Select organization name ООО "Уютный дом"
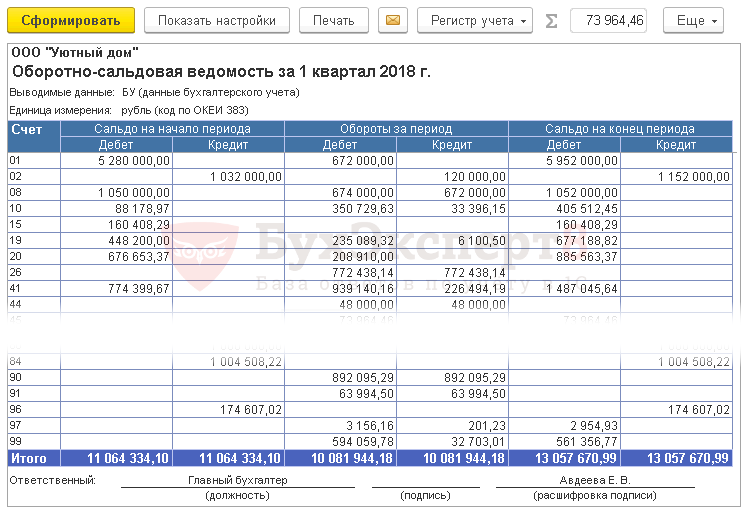The width and height of the screenshot is (747, 514). coord(75,52)
